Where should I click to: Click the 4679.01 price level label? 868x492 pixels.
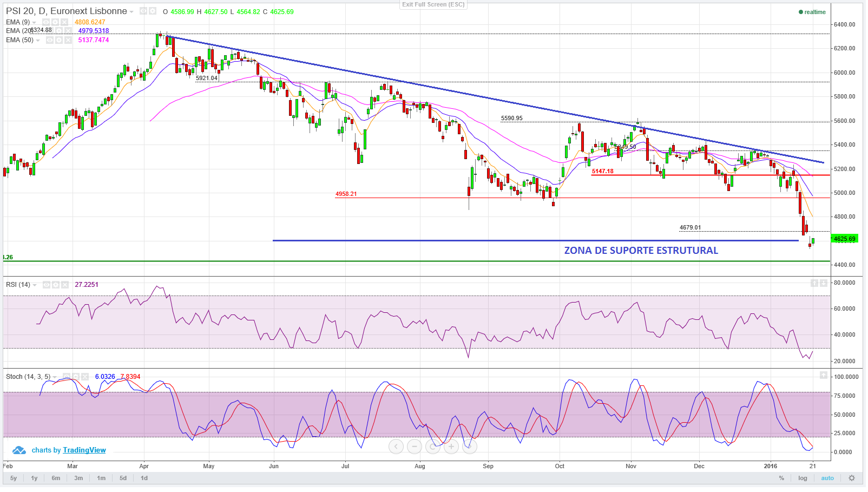[691, 228]
